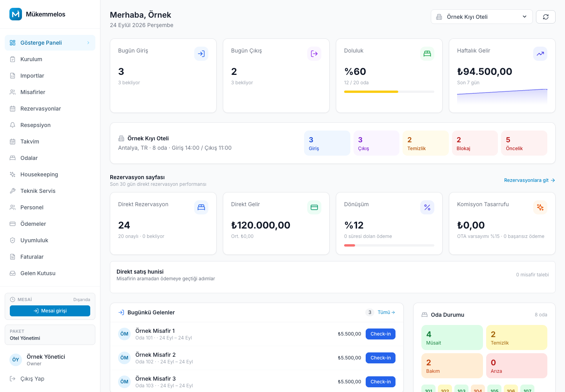Screen dimensions: 565x392
Task: Select Teknik Servis from the sidebar
Action: [50, 191]
